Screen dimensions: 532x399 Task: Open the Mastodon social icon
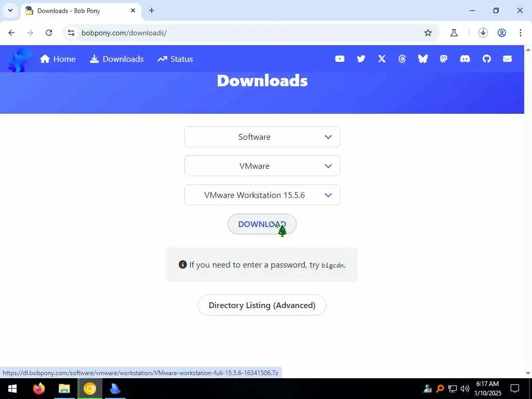click(x=444, y=59)
